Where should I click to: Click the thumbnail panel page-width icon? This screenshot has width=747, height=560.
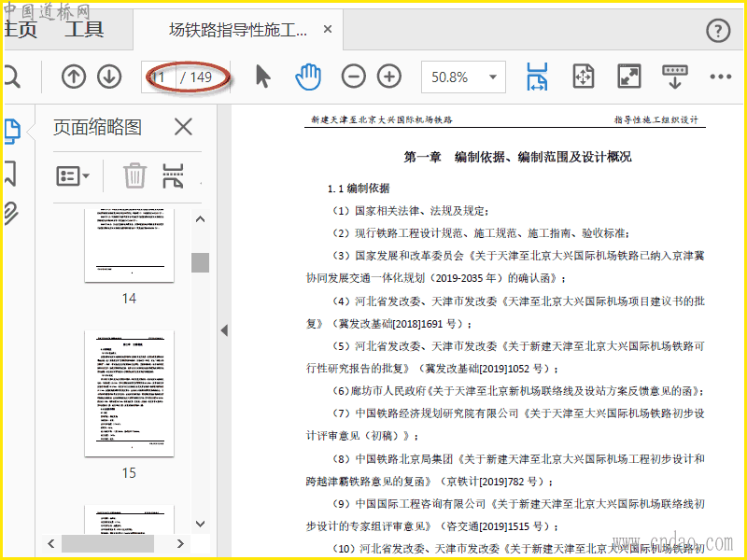(173, 175)
